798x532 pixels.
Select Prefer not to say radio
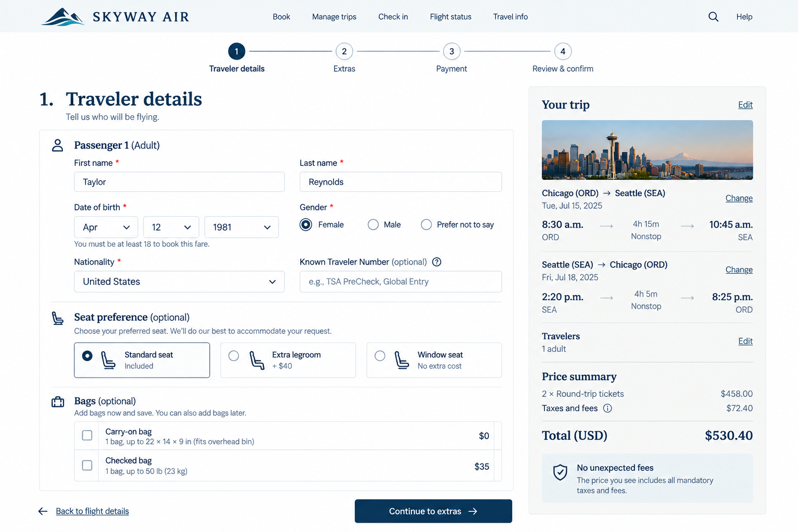pyautogui.click(x=426, y=224)
